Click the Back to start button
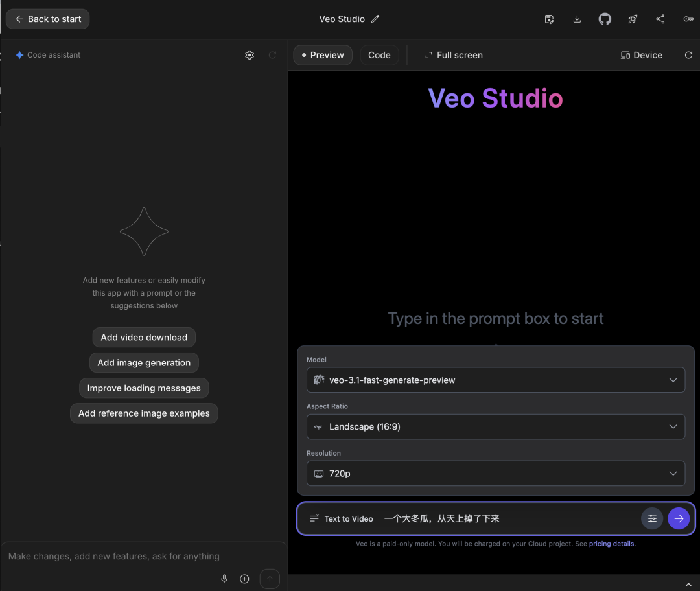Screen dimensions: 700x591 click(47, 19)
